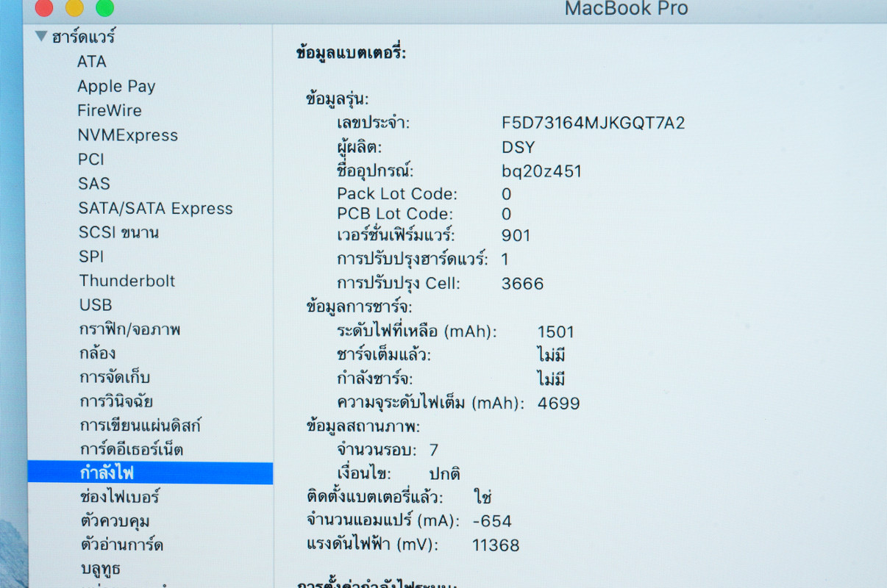Click the device name bq20z451
Screen dimensions: 887x588
(541, 171)
